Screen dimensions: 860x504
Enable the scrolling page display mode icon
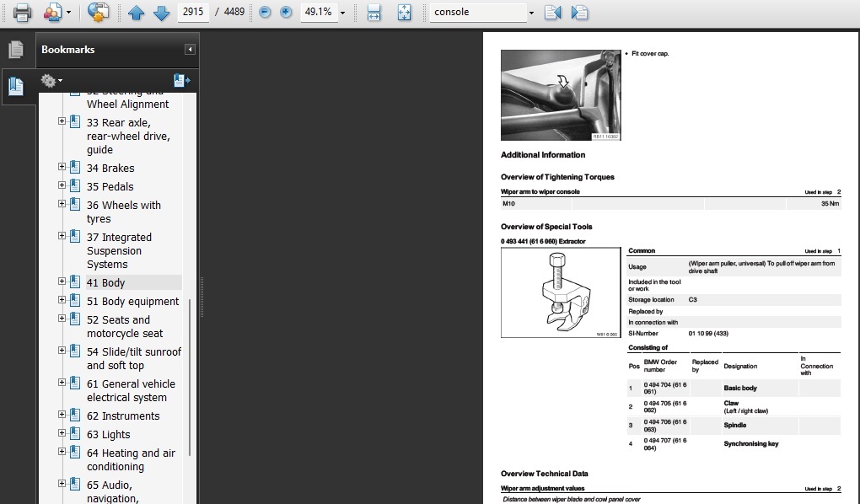[x=374, y=12]
